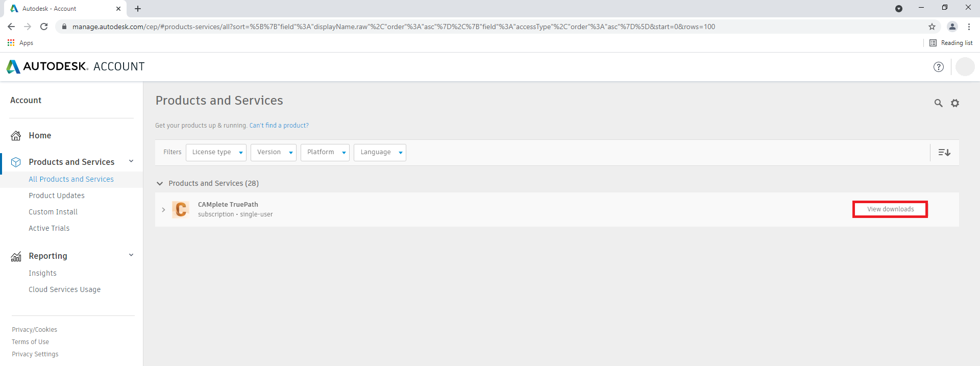Open Product Updates in the sidebar
Viewport: 980px width, 366px height.
[57, 196]
